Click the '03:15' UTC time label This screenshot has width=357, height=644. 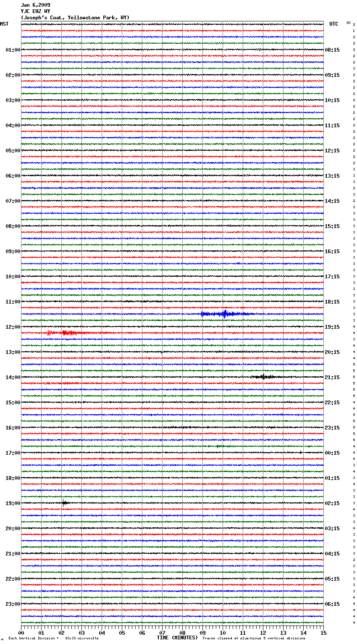[x=332, y=529]
